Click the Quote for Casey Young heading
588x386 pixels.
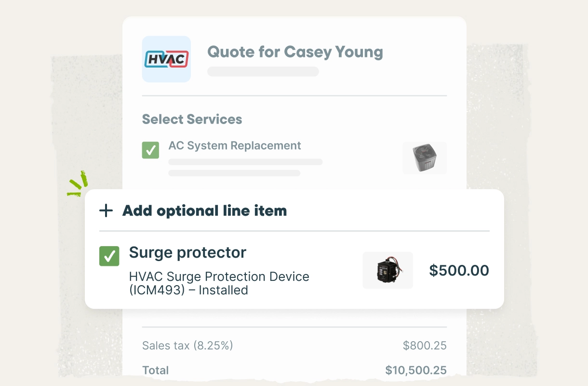295,52
